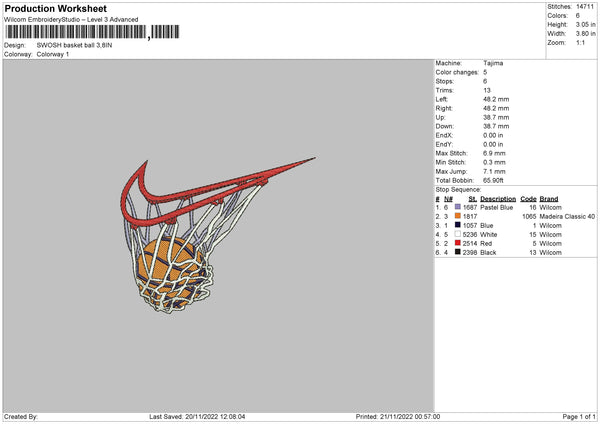Click the 'Right:' measurement label

[x=444, y=108]
